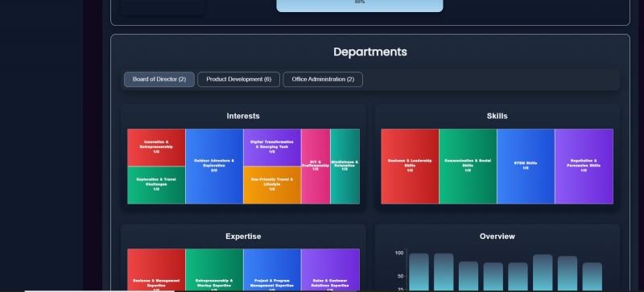
Task: Open the Office Administration (2) tab
Action: click(323, 80)
